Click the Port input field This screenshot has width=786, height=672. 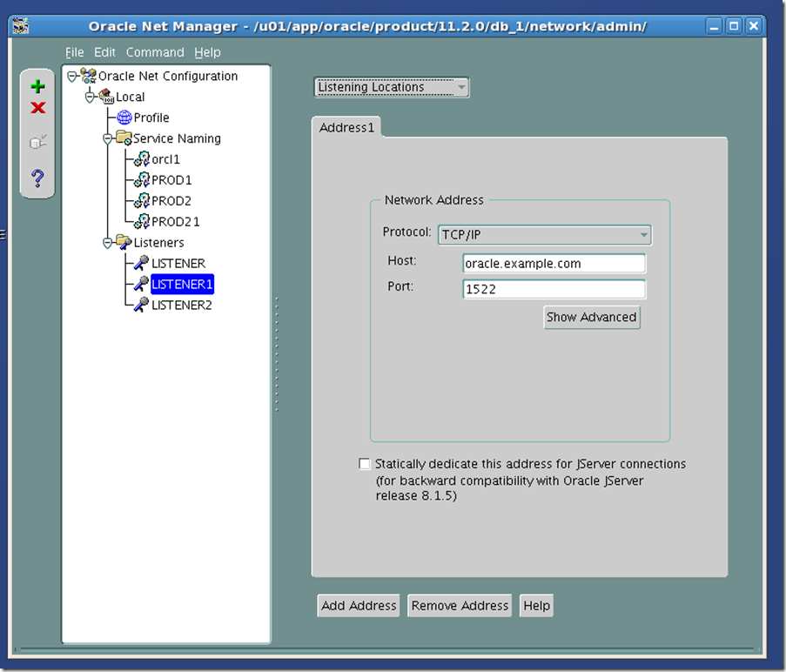(554, 289)
